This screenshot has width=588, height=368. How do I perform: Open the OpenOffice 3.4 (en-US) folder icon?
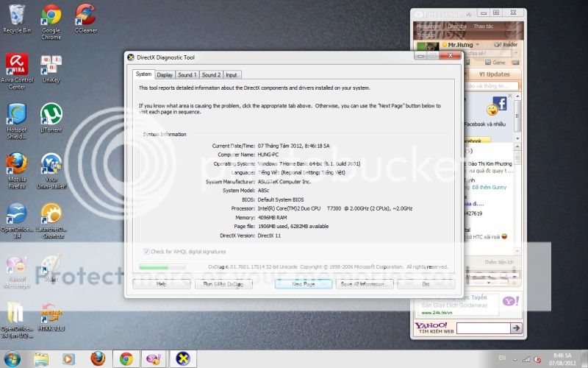(x=17, y=320)
